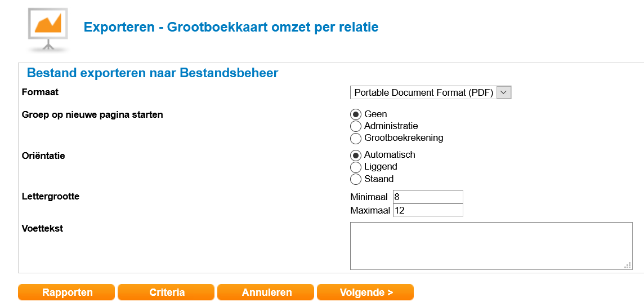Choose the Liggend orientation option
The width and height of the screenshot is (644, 306).
click(x=356, y=167)
